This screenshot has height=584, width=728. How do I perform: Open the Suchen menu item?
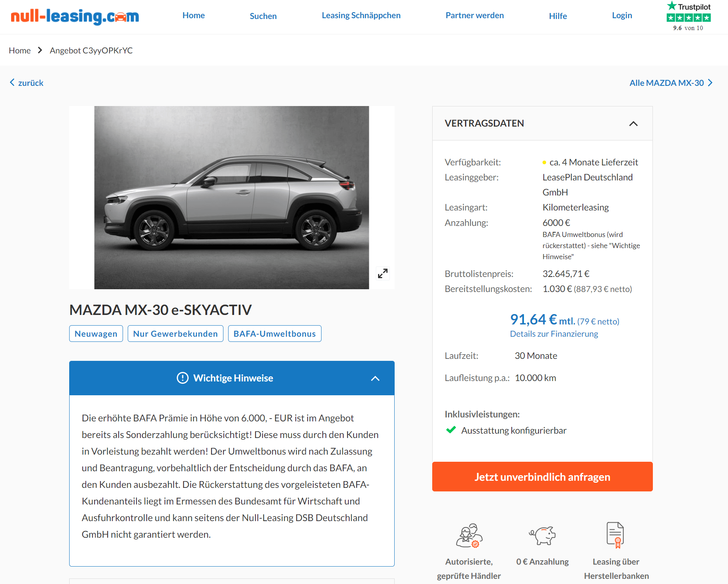[x=263, y=16]
